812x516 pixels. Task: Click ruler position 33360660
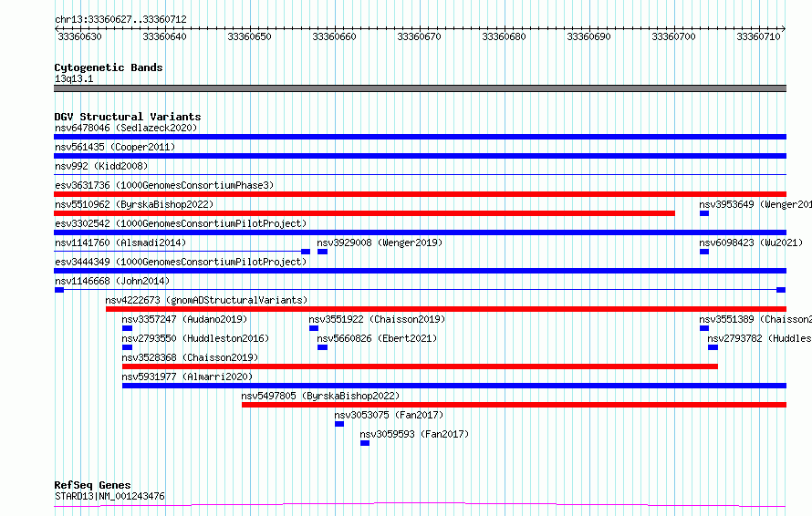click(x=335, y=36)
